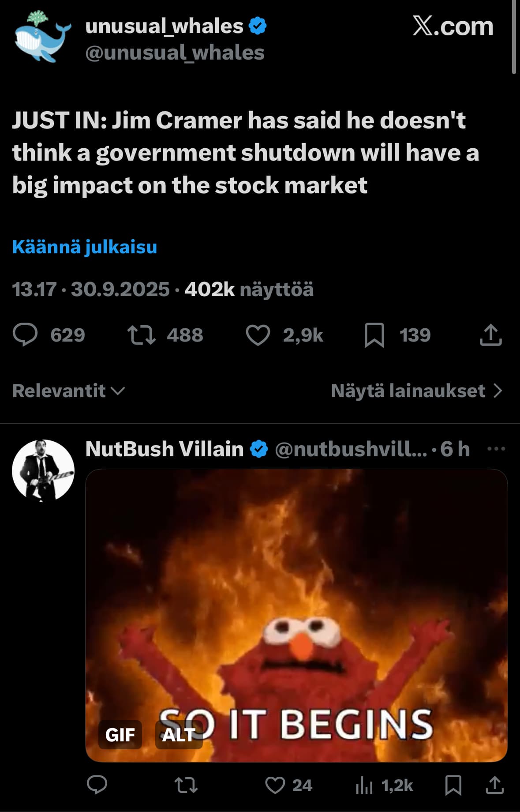Open unusual_whales whale profile picture
The height and width of the screenshot is (812, 520).
pyautogui.click(x=43, y=38)
